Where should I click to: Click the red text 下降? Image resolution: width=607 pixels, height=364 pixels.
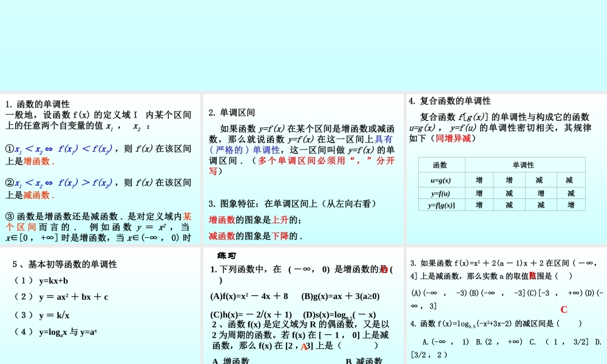point(280,236)
